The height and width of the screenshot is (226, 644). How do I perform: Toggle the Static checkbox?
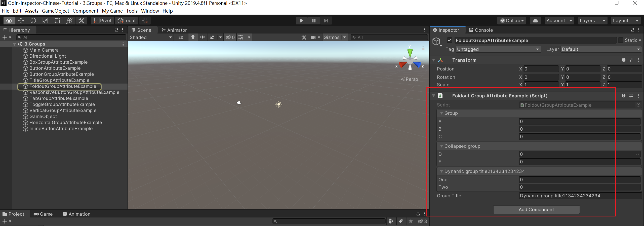point(621,40)
